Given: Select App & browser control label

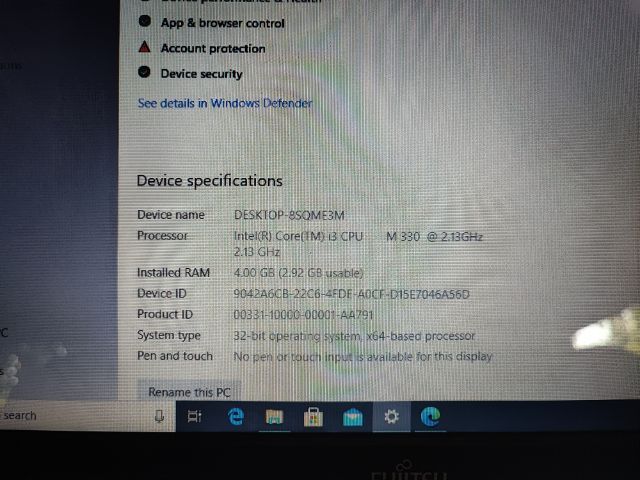Looking at the screenshot, I should pyautogui.click(x=222, y=23).
